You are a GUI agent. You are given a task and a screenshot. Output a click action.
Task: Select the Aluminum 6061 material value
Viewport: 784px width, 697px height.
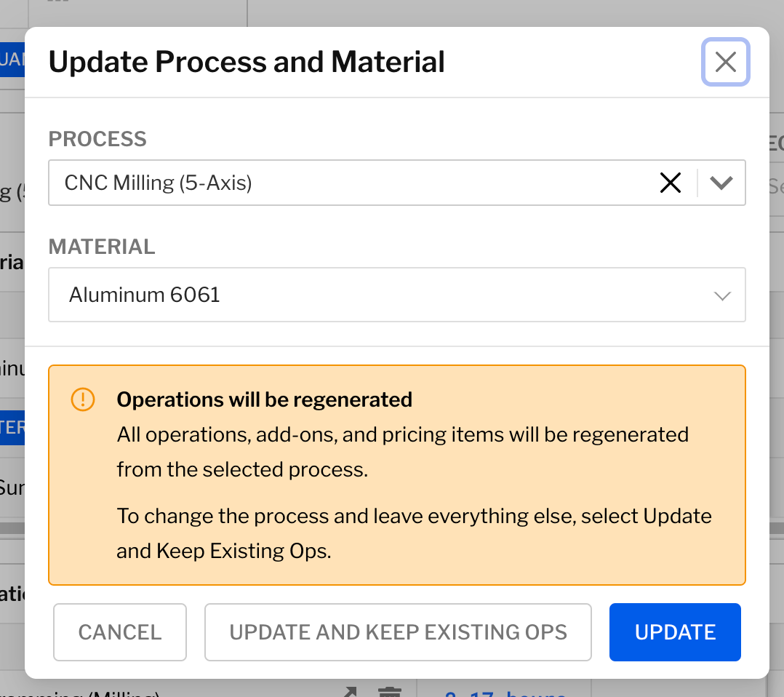[145, 295]
